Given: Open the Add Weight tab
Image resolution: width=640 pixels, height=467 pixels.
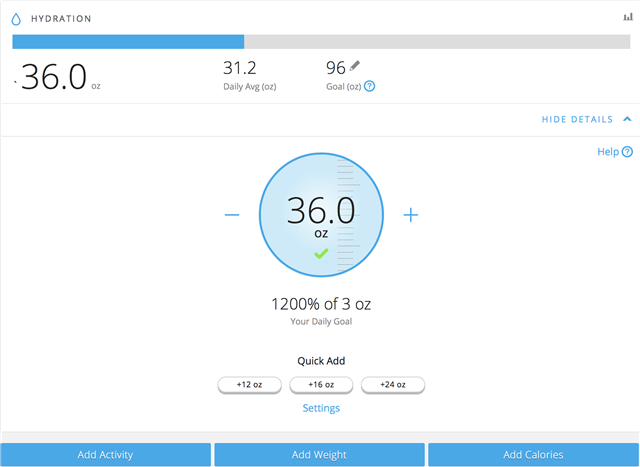Looking at the screenshot, I should click(319, 455).
